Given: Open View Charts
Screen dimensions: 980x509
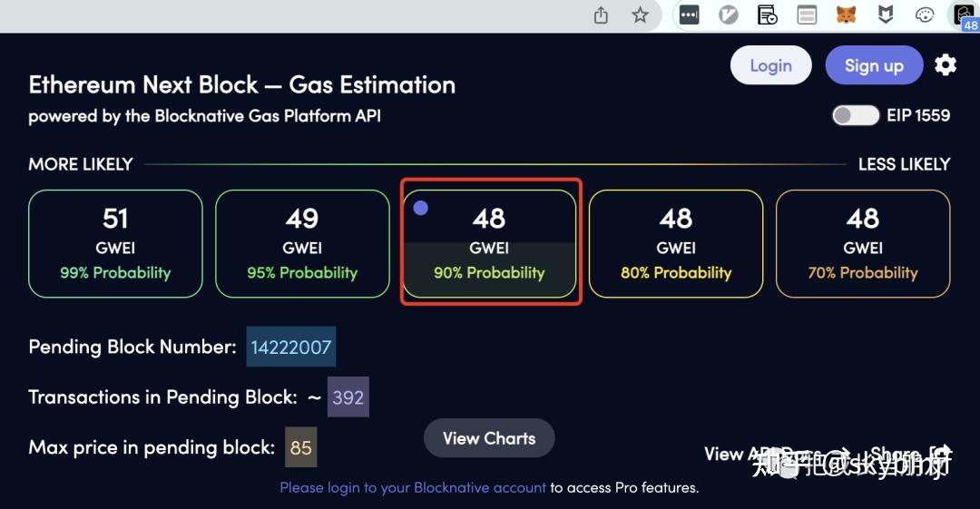Looking at the screenshot, I should (x=489, y=438).
